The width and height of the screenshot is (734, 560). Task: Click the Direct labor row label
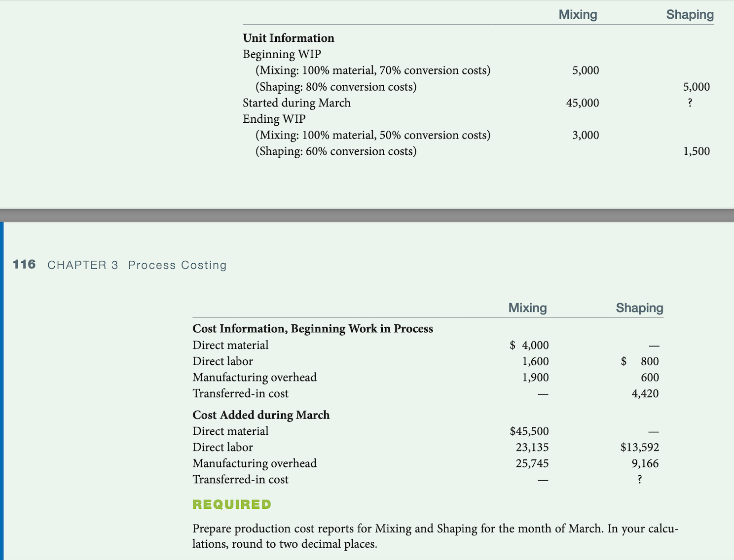222,361
